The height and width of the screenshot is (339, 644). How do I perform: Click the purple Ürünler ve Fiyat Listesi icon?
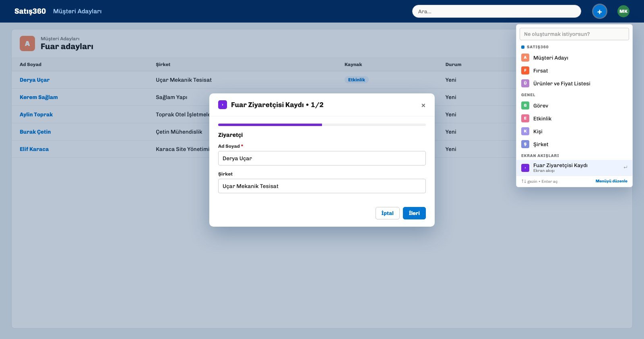click(525, 83)
